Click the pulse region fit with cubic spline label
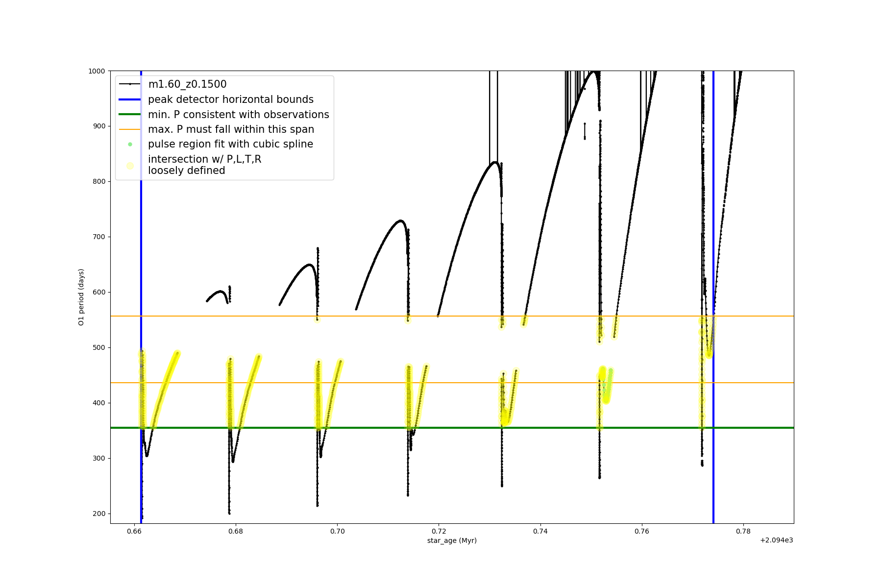 click(x=230, y=144)
